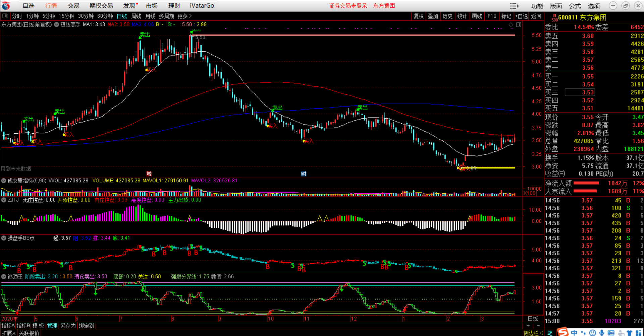This screenshot has height=336, width=644.
Task: Click the 关联报价 button
Action: click(29, 333)
